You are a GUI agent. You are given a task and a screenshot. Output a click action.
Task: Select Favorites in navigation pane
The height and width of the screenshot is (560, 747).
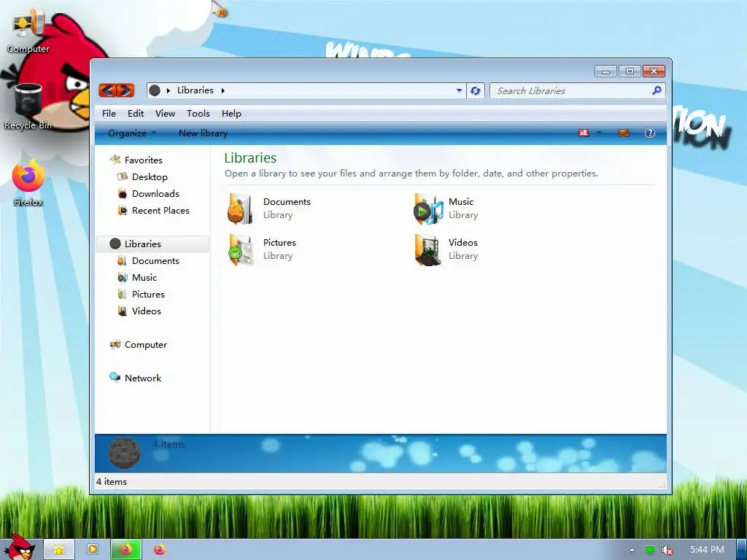[x=144, y=160]
